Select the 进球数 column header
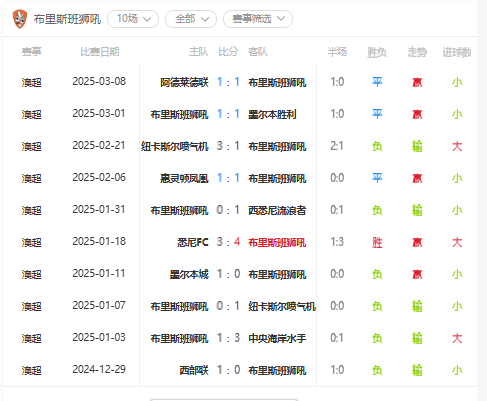The image size is (487, 401). 457,52
